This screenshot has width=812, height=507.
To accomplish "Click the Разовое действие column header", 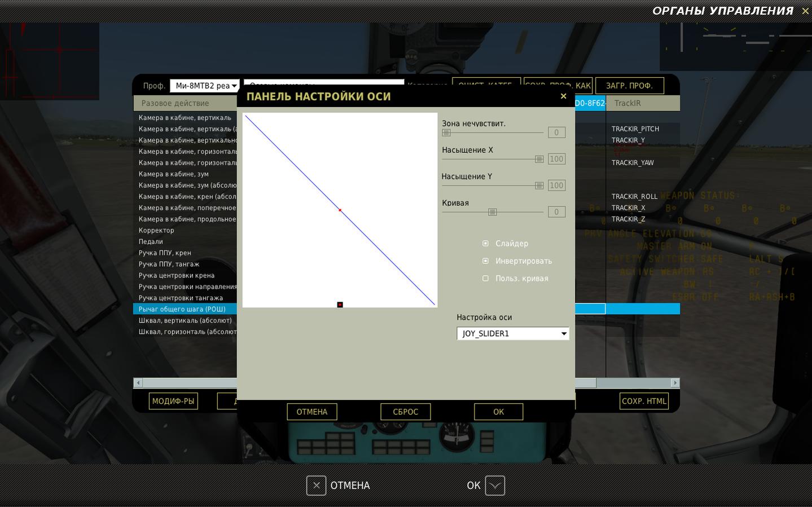I will tap(185, 103).
